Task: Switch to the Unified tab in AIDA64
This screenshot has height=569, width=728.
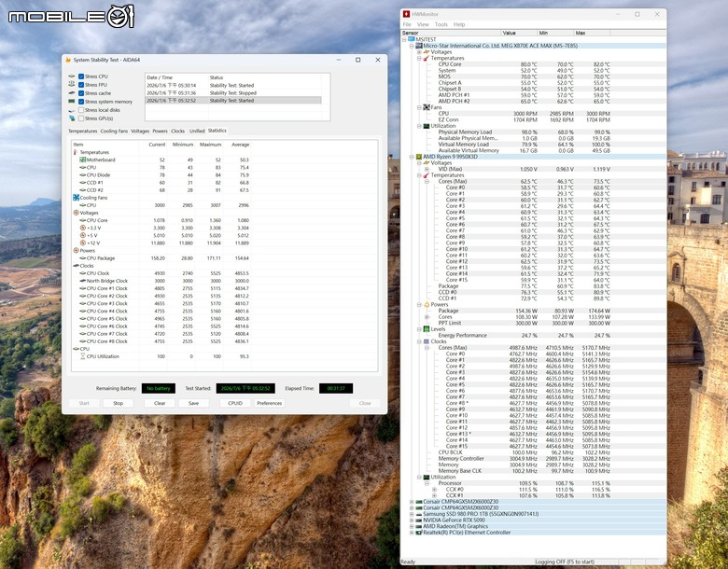Action: click(x=197, y=132)
